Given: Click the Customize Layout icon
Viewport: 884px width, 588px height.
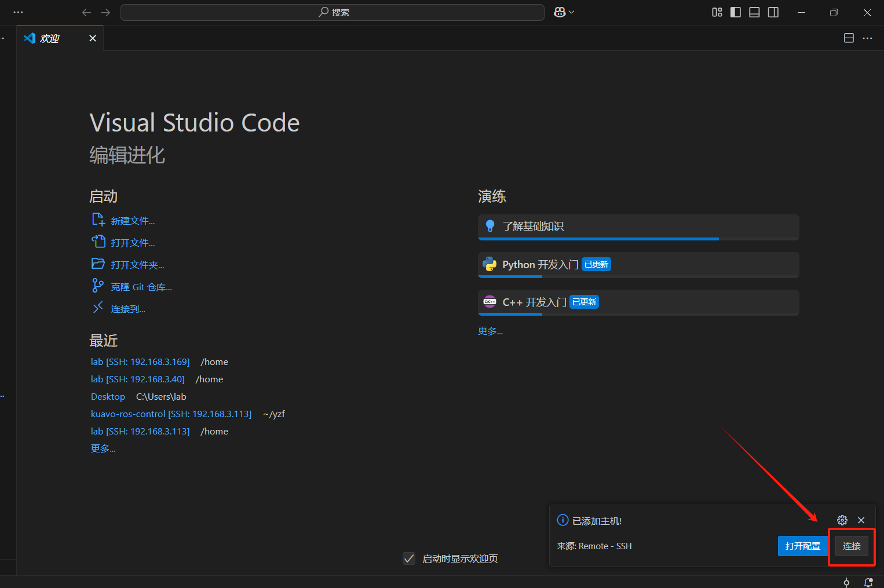Looking at the screenshot, I should pos(717,12).
